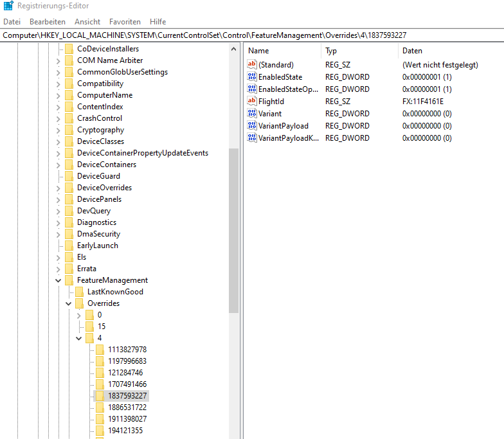The height and width of the screenshot is (439, 504).
Task: Open the Favoriten menu
Action: pos(125,22)
